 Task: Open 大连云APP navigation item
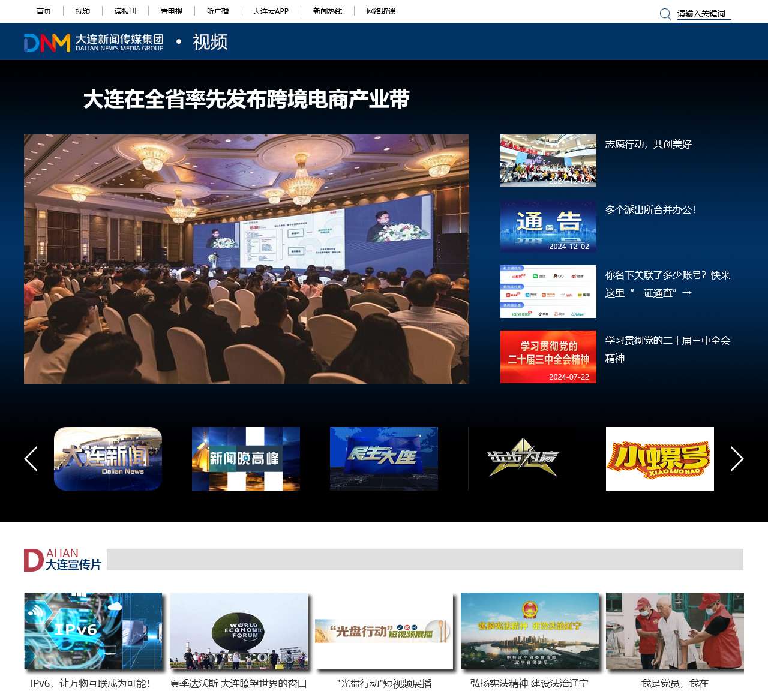tap(271, 11)
